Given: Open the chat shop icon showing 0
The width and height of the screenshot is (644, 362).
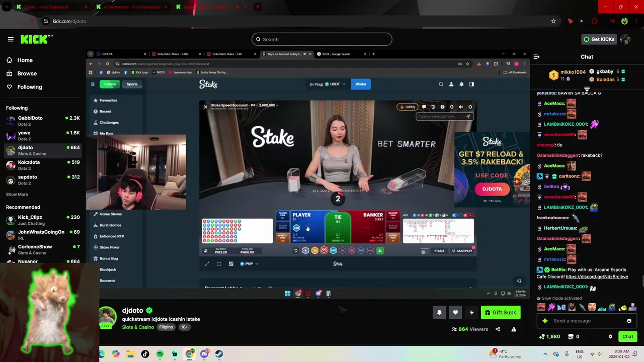Looking at the screenshot, I should [574, 336].
